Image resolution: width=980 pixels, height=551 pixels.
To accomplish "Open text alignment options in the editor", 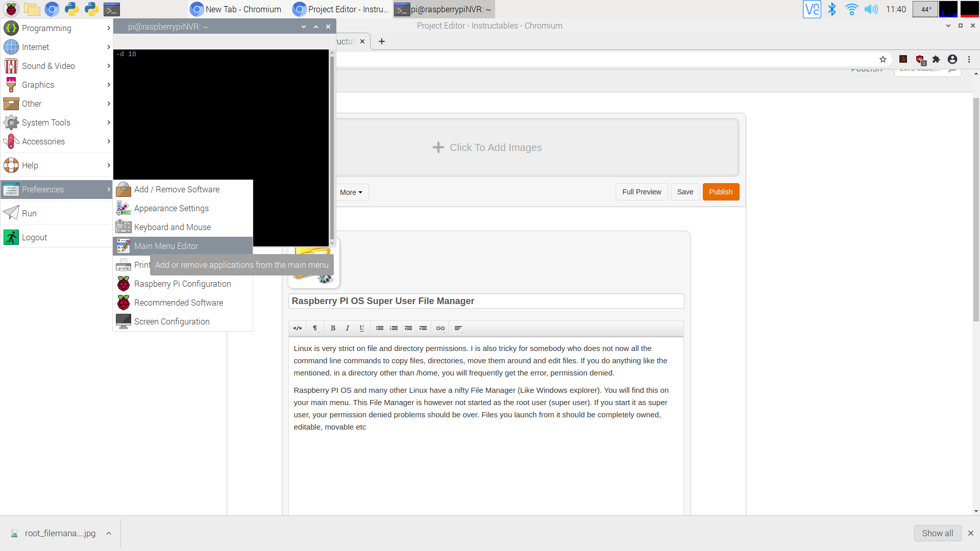I will (x=458, y=328).
